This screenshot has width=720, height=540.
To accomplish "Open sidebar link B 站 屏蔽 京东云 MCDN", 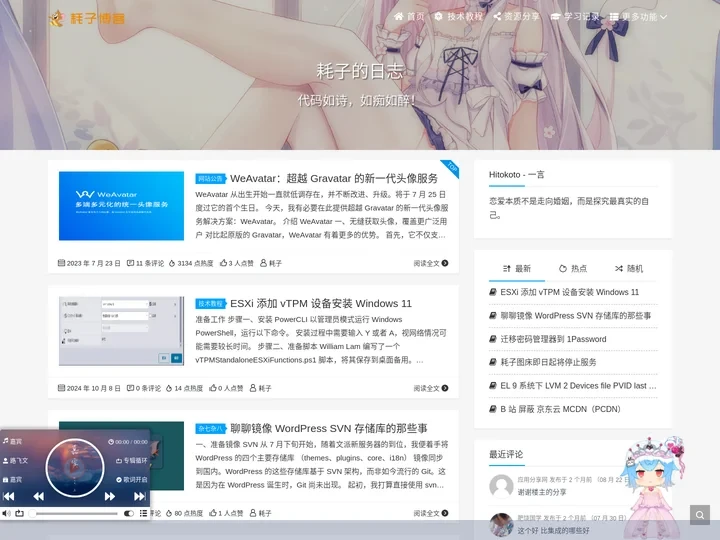I will [x=560, y=409].
